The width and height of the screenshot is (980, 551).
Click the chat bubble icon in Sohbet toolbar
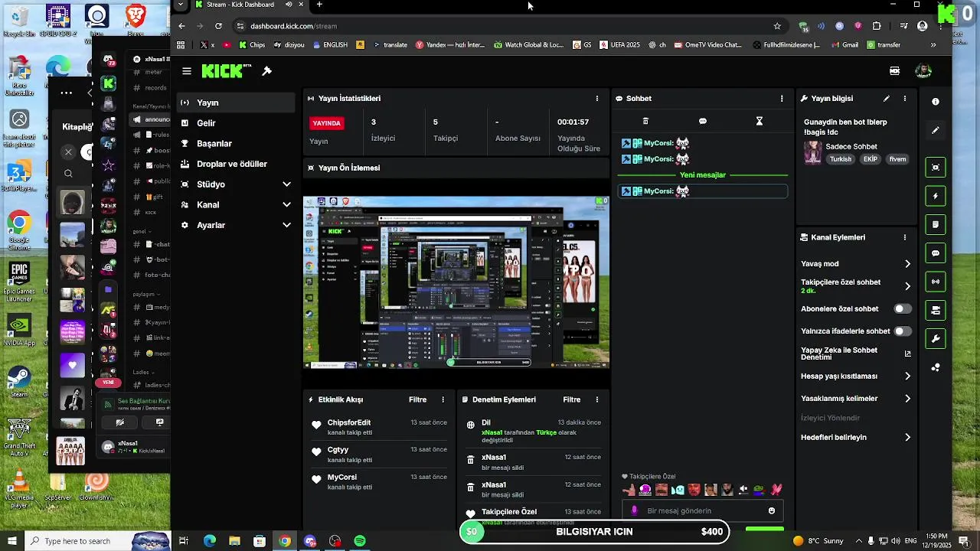pos(703,121)
